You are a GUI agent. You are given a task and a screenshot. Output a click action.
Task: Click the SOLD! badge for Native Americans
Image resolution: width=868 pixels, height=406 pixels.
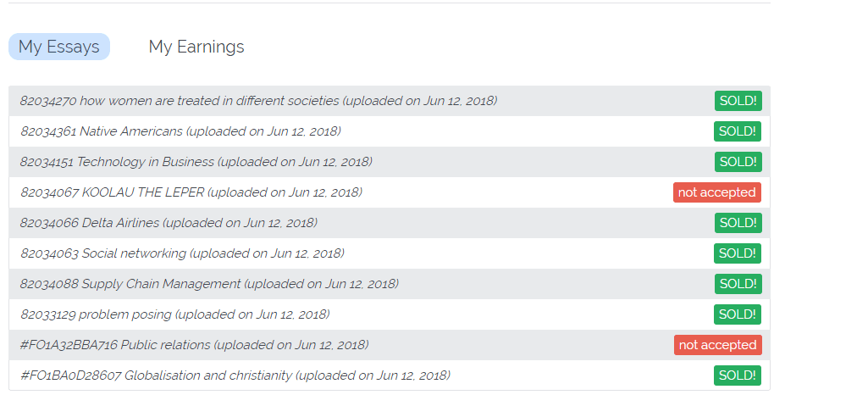(738, 131)
